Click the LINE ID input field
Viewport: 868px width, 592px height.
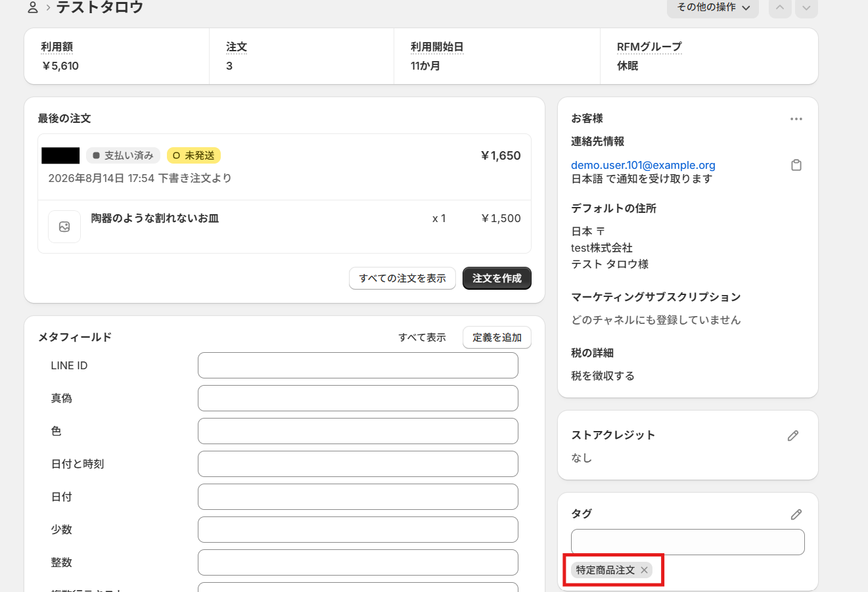click(x=358, y=365)
